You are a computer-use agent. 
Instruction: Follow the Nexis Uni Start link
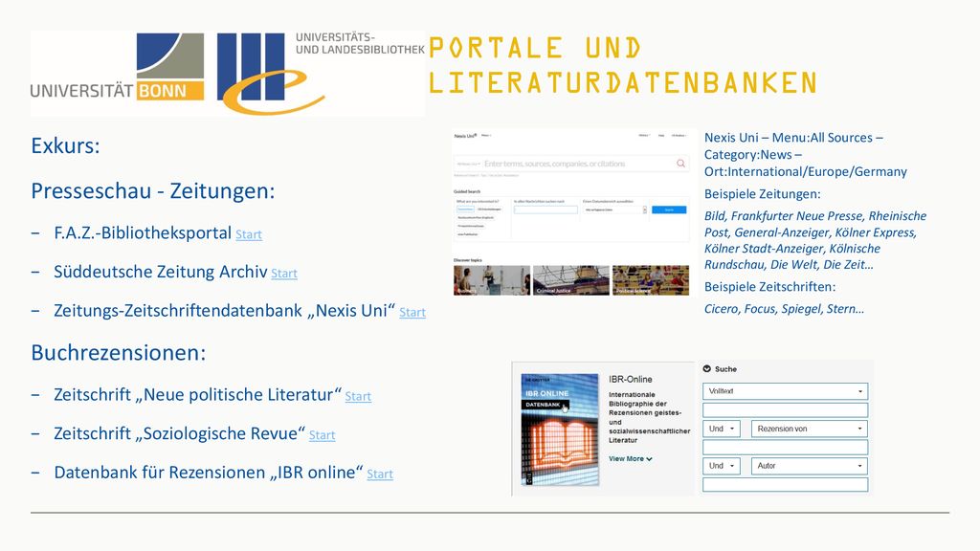(x=412, y=313)
